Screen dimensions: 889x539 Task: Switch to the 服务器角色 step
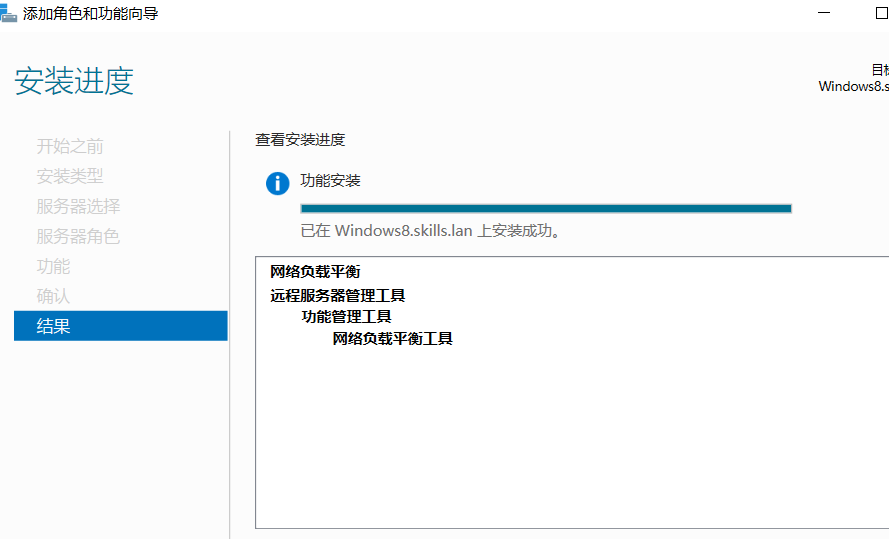point(78,236)
